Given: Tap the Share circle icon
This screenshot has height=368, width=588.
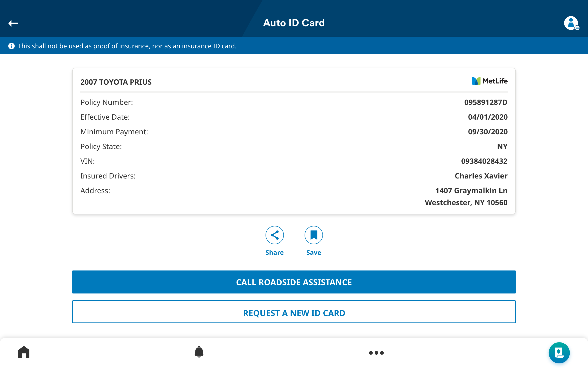Looking at the screenshot, I should point(274,235).
